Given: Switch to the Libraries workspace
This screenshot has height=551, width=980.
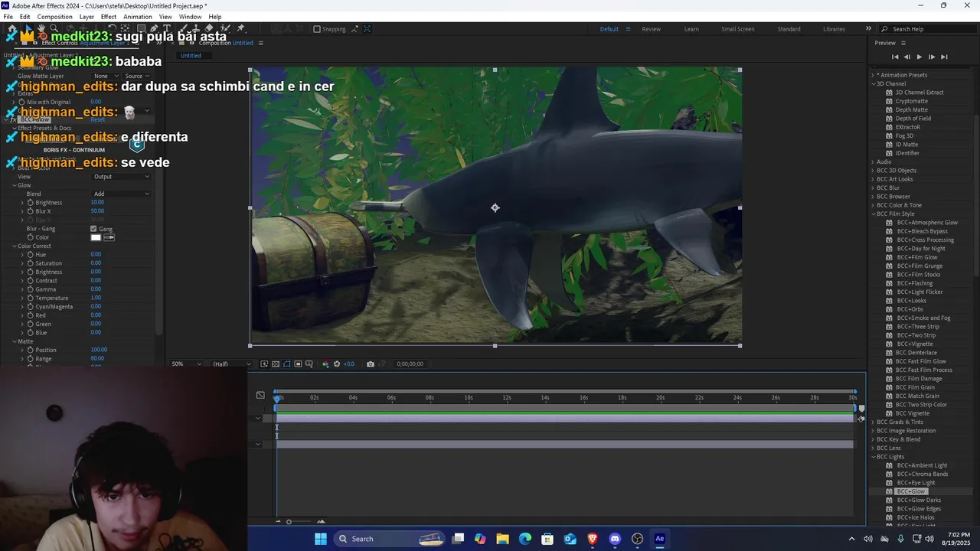Looking at the screenshot, I should pyautogui.click(x=834, y=29).
